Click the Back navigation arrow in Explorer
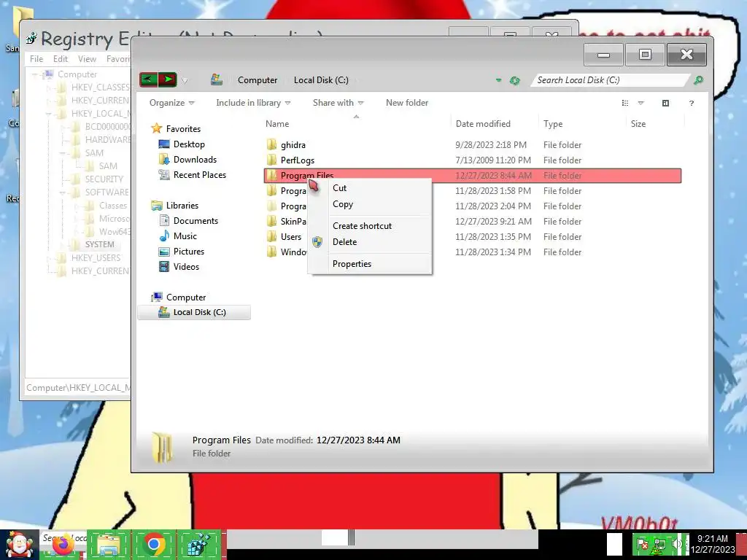This screenshot has height=560, width=747. click(149, 79)
